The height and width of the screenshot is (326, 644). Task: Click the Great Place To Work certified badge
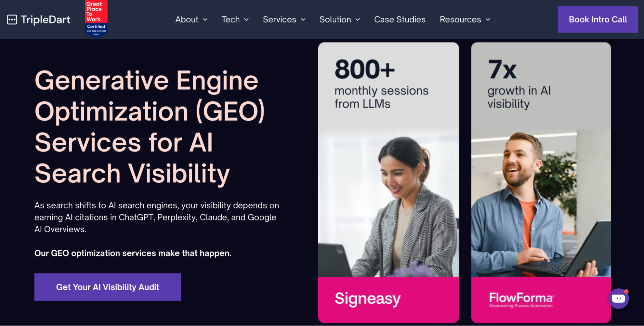click(95, 18)
